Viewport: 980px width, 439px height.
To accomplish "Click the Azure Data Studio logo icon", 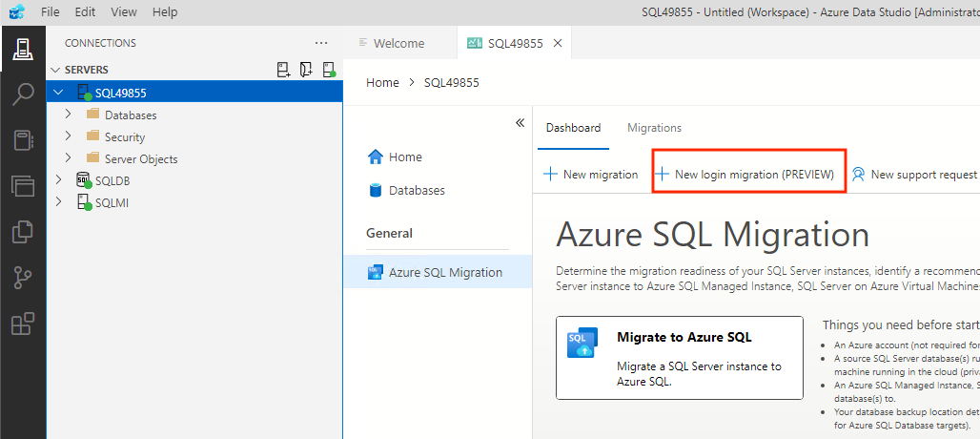I will pos(15,11).
